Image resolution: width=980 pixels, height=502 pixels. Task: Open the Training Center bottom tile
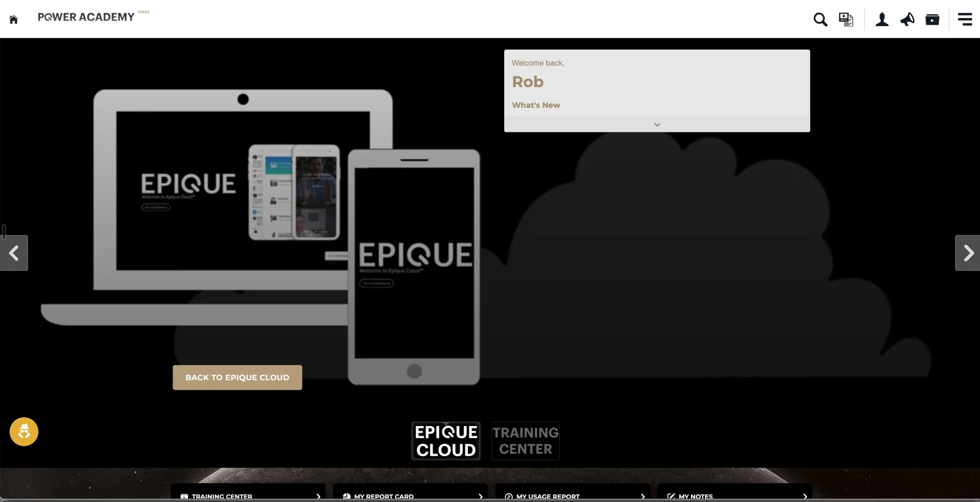[248, 493]
